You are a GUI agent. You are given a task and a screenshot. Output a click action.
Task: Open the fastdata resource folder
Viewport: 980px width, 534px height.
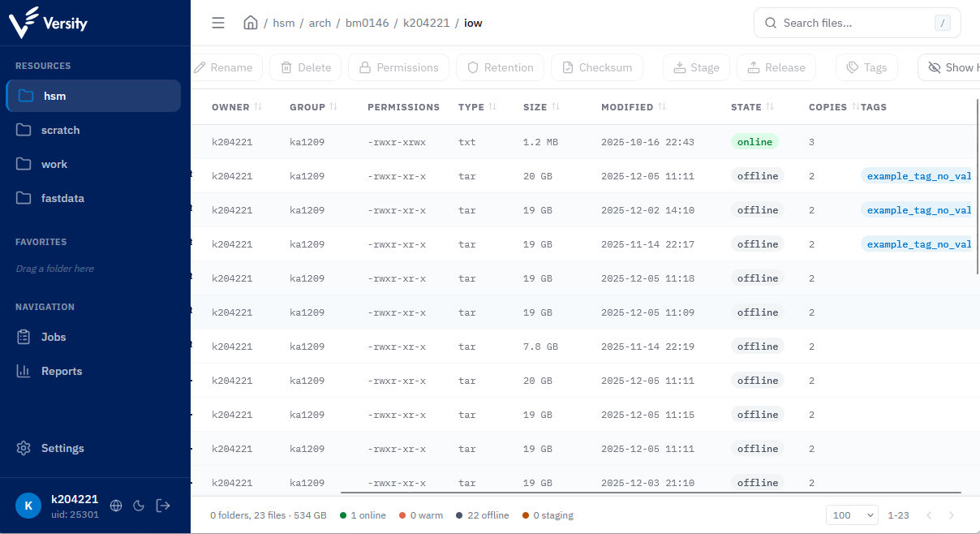coord(93,198)
